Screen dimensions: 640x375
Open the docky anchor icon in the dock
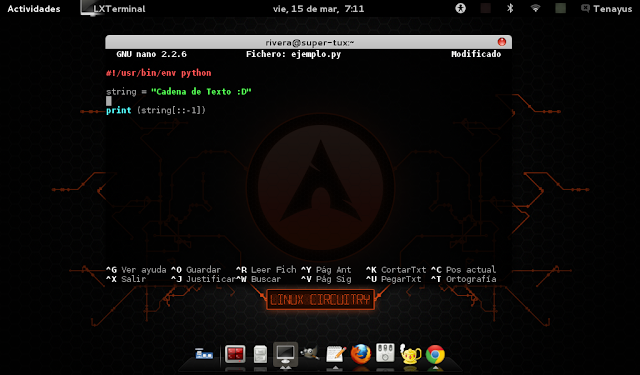pyautogui.click(x=204, y=354)
